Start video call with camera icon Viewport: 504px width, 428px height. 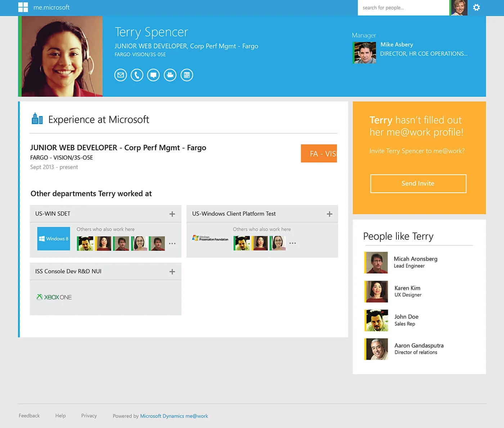[x=170, y=75]
